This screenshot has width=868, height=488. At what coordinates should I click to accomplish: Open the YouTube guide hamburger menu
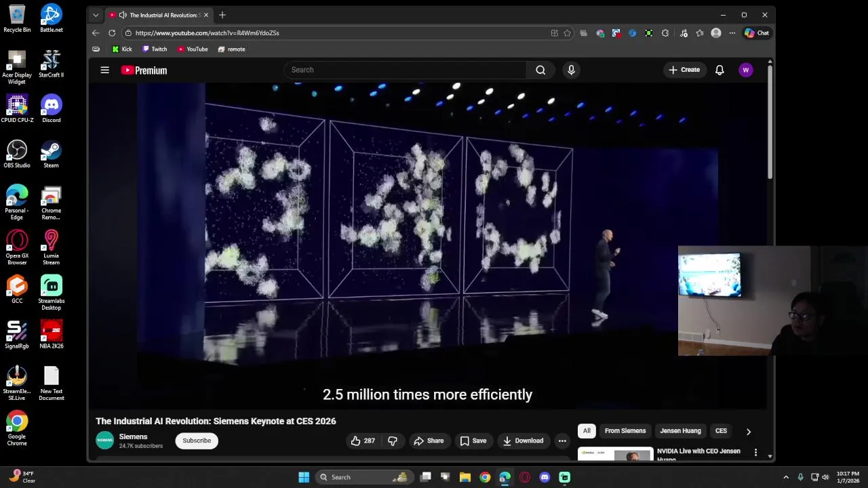105,70
